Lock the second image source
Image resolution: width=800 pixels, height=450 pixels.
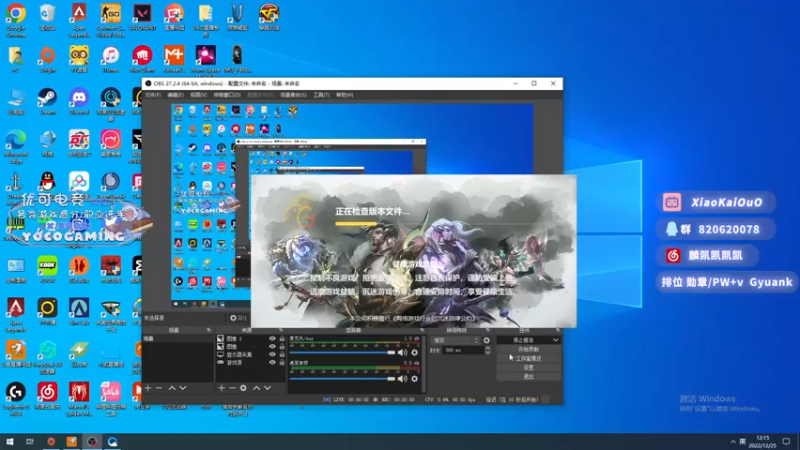282,346
